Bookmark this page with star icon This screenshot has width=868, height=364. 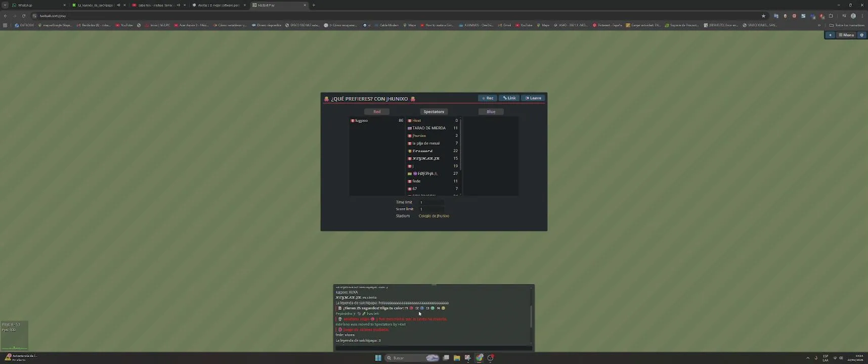(x=763, y=16)
